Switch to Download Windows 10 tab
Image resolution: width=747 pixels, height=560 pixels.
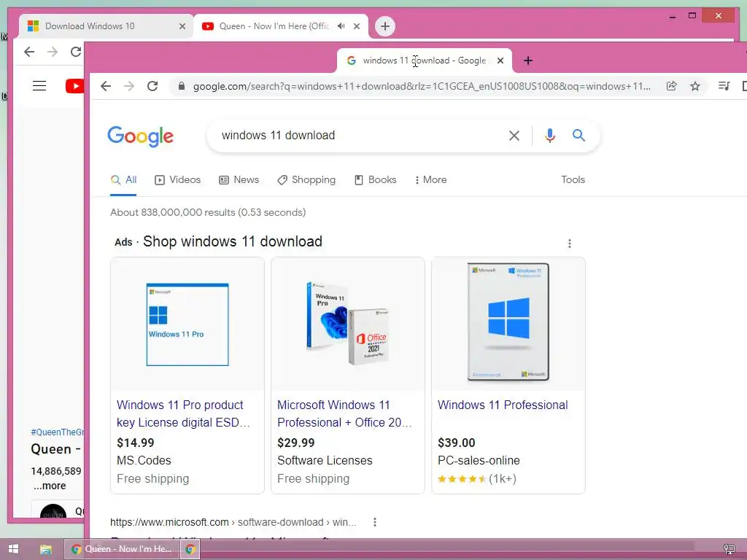(107, 26)
